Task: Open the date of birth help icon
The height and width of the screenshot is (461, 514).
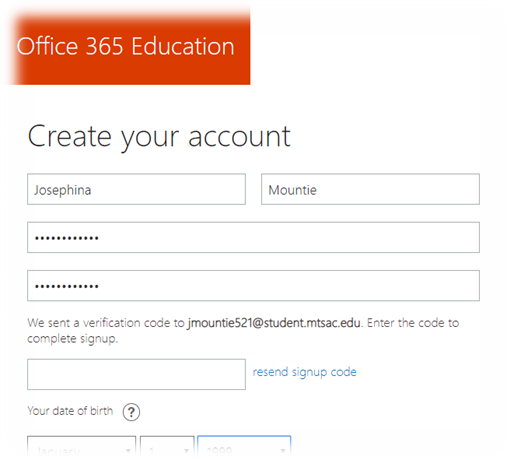Action: point(131,412)
